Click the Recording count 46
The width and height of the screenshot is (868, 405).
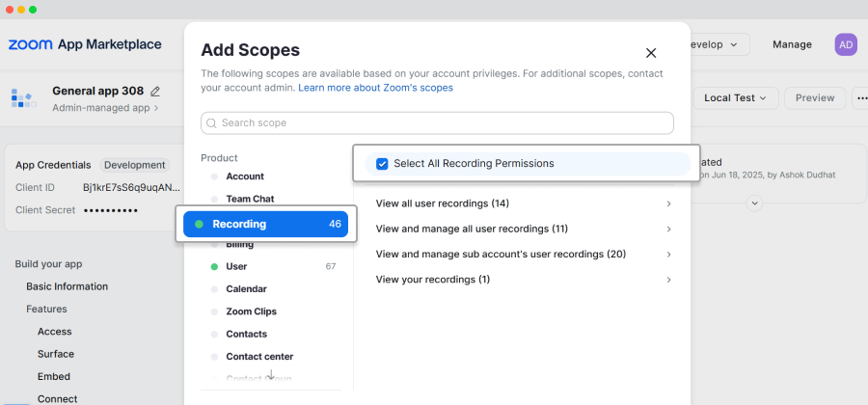pyautogui.click(x=335, y=224)
